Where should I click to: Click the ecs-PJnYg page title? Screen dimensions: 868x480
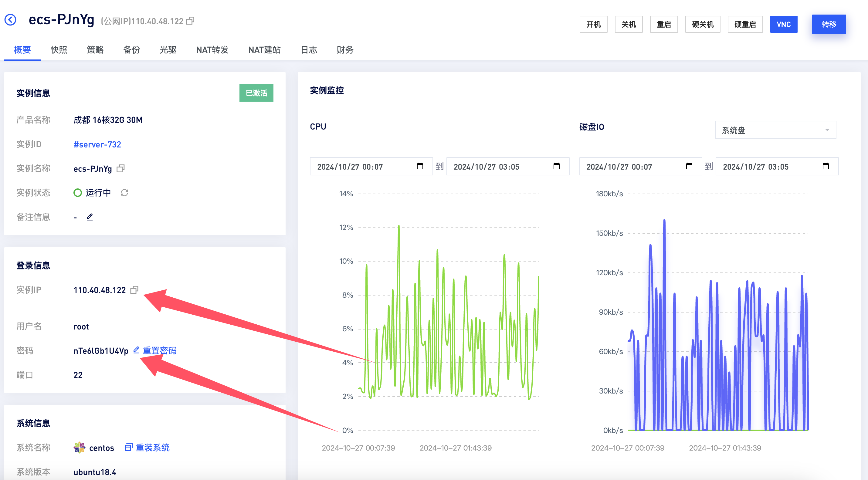61,19
